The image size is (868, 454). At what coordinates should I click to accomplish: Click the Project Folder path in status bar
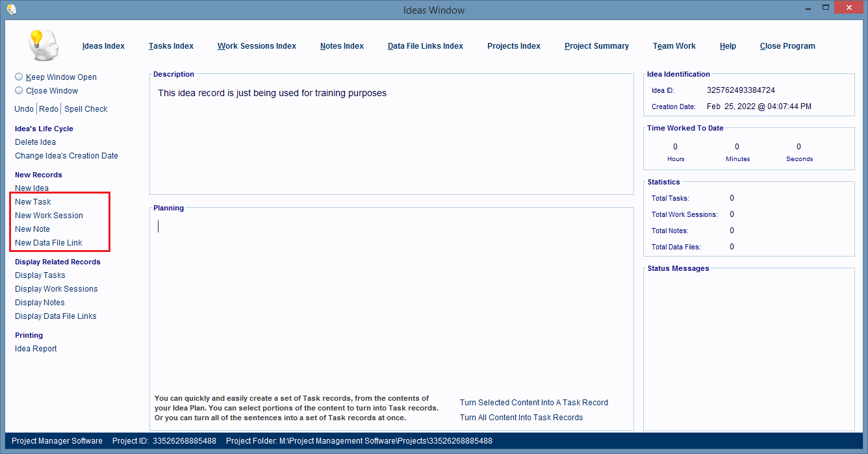click(x=359, y=441)
